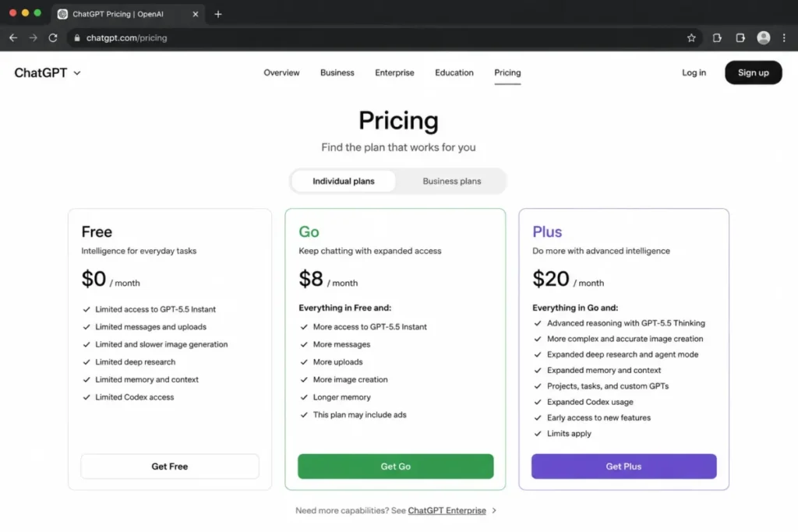The width and height of the screenshot is (798, 532).
Task: Click 'Projects, tasks, and custom GPTs' text
Action: point(608,386)
